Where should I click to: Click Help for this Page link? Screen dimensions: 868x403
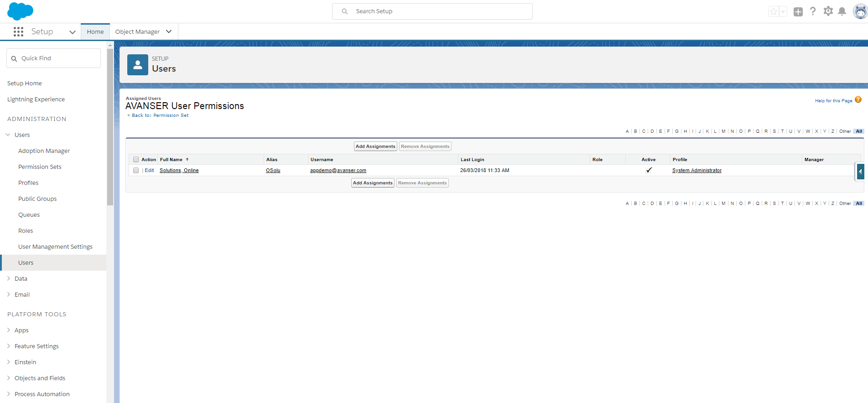833,101
